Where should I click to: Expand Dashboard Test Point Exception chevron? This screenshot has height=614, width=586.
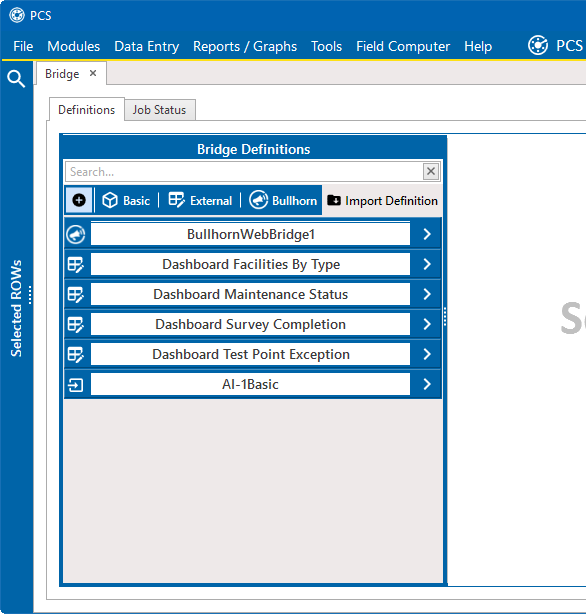coord(427,354)
